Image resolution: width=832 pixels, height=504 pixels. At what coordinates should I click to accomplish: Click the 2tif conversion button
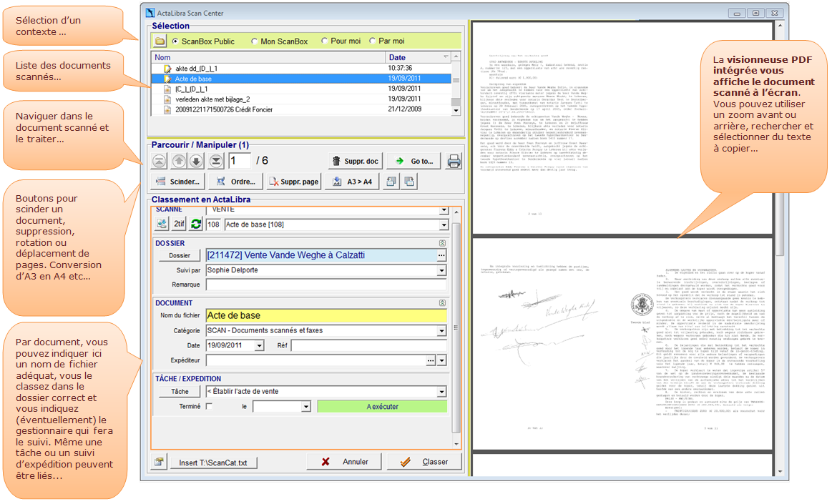click(179, 224)
